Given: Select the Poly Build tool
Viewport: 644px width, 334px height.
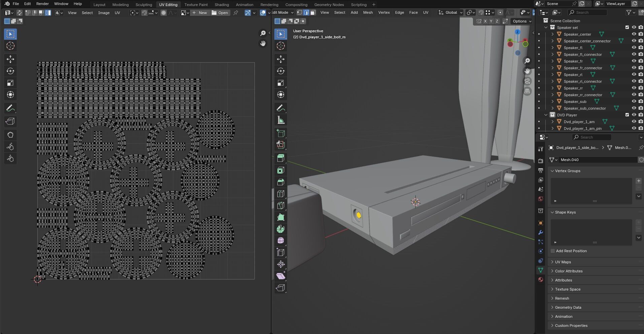Looking at the screenshot, I should pos(281,217).
